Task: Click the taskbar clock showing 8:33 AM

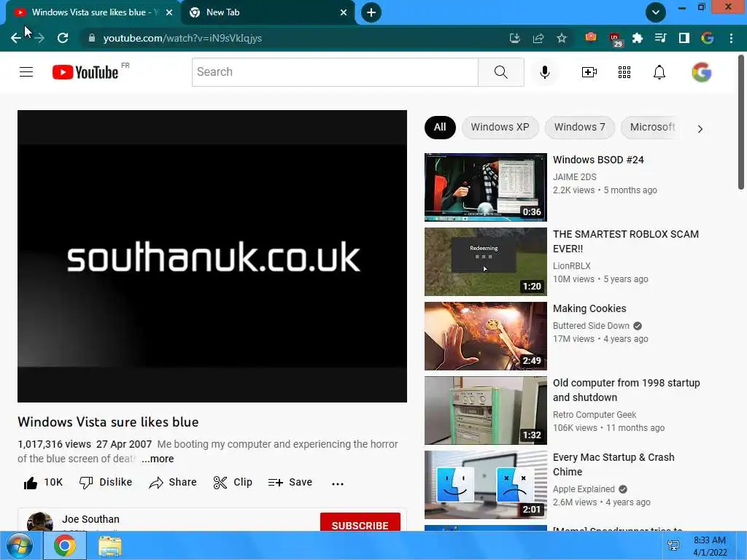Action: tap(710, 546)
